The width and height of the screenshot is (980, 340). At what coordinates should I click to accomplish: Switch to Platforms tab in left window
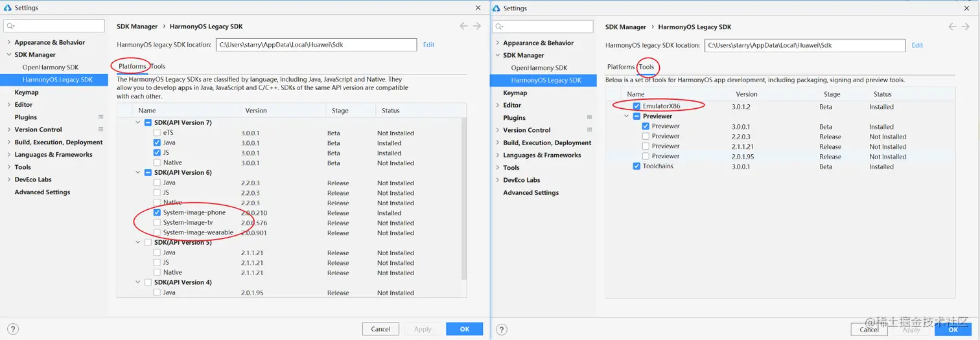[x=132, y=66]
